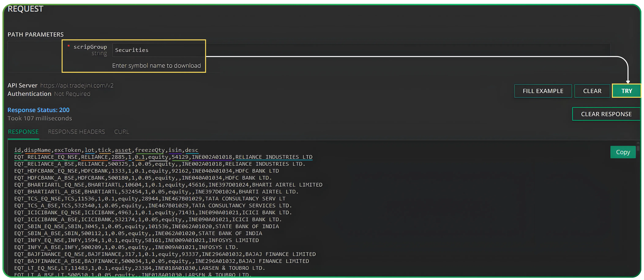The width and height of the screenshot is (644, 280).
Task: Click the dispName header link
Action: (38, 150)
